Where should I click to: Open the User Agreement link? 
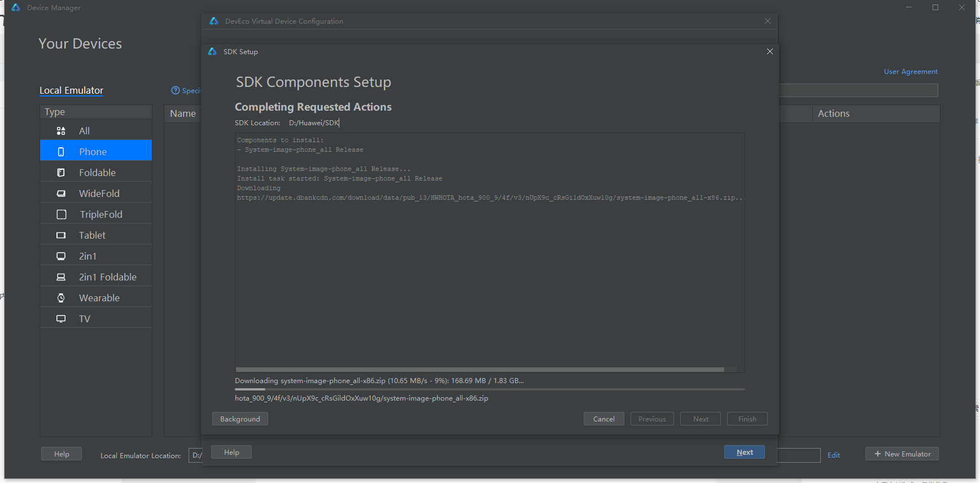(911, 72)
